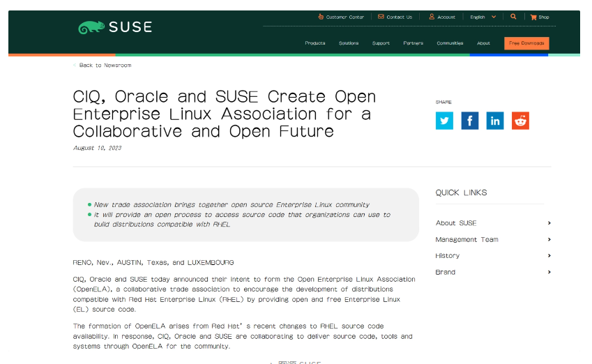Click chevron next to About SUSE
This screenshot has height=364, width=592.
549,223
